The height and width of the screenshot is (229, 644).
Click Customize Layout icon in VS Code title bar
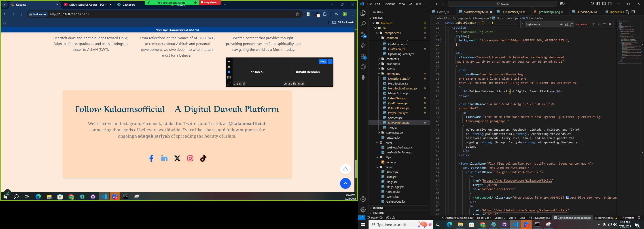tap(592, 4)
